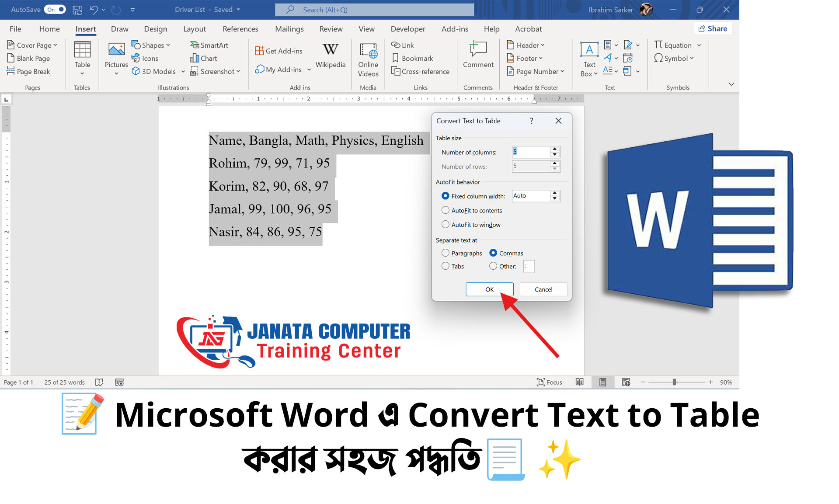Select the AutoFit to contents option
This screenshot has height=504, width=839.
pyautogui.click(x=446, y=210)
